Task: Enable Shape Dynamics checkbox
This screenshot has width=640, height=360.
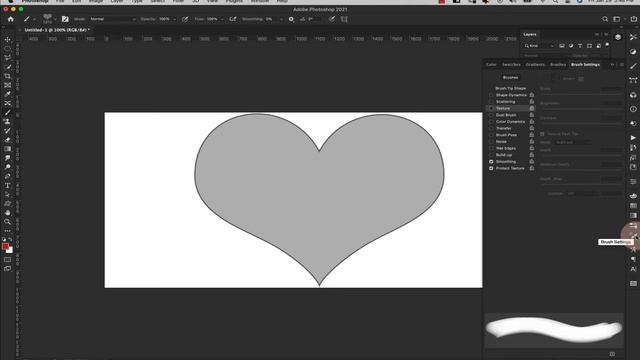Action: 491,95
